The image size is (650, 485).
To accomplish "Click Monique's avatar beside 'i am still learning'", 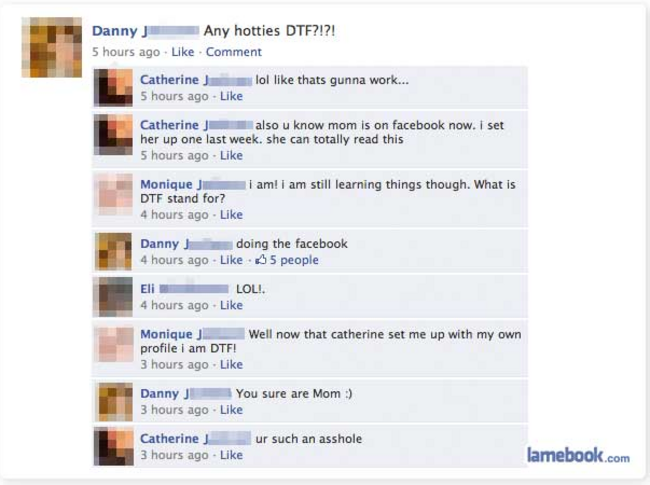I will (x=114, y=194).
